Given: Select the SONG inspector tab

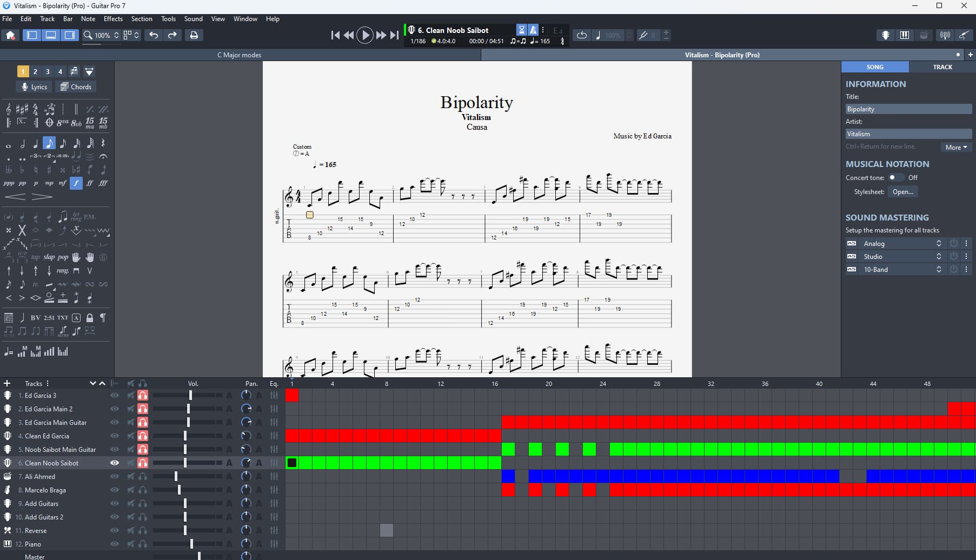Looking at the screenshot, I should click(875, 67).
